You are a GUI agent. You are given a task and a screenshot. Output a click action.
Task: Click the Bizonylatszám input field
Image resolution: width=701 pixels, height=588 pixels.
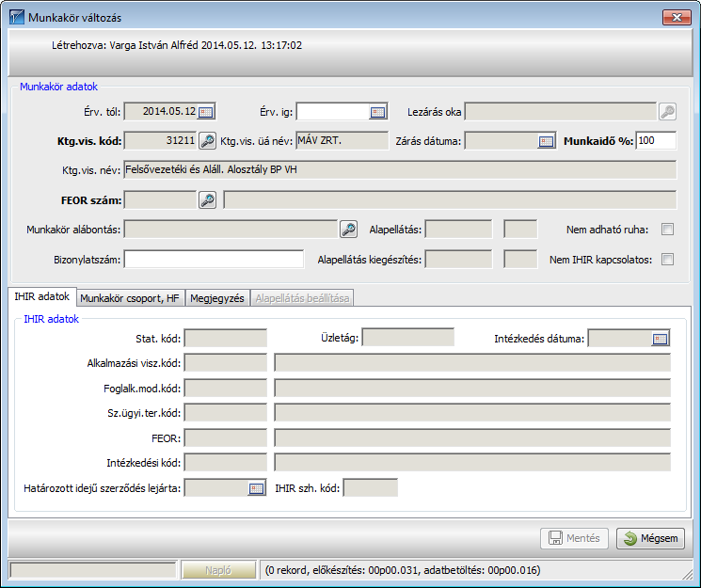[214, 260]
